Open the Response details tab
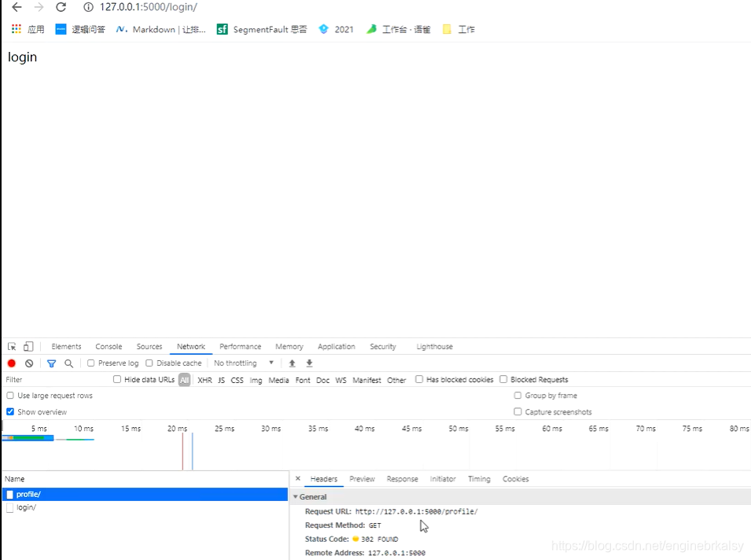The width and height of the screenshot is (751, 560). tap(403, 479)
